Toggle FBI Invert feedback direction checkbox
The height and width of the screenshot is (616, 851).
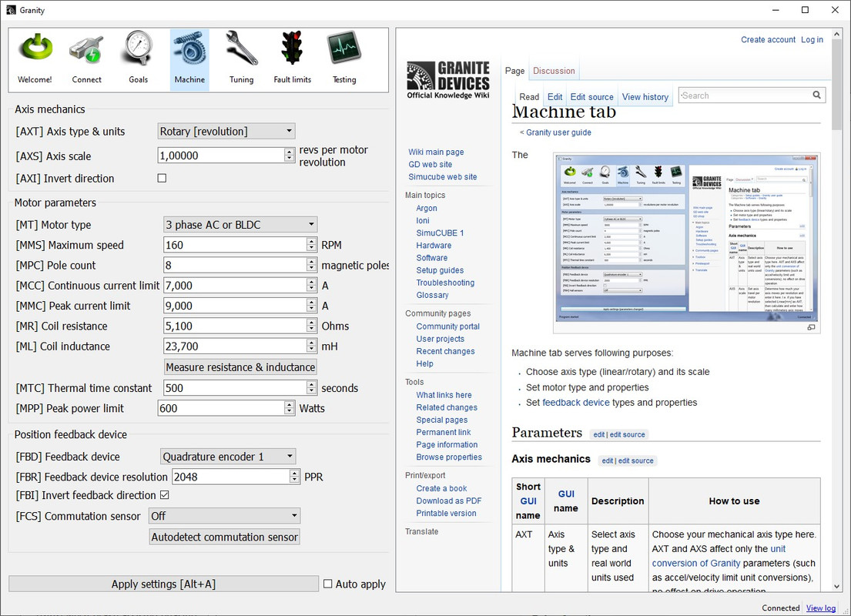[165, 495]
